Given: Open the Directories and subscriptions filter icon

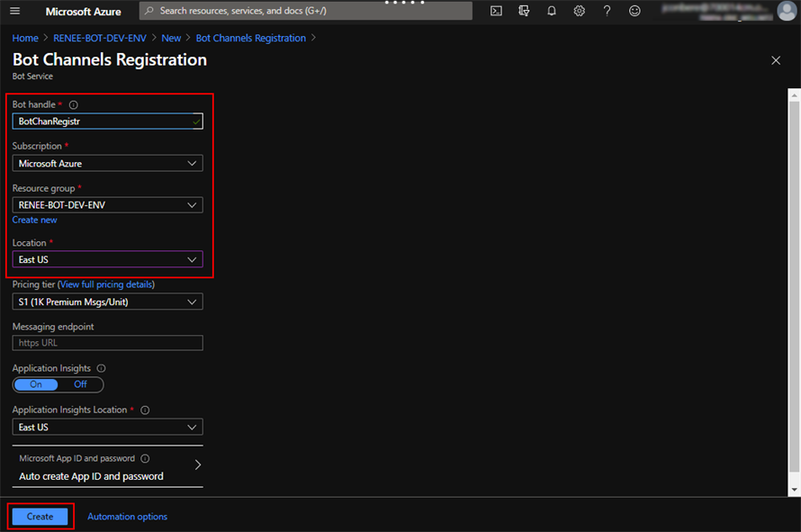Looking at the screenshot, I should pos(524,11).
